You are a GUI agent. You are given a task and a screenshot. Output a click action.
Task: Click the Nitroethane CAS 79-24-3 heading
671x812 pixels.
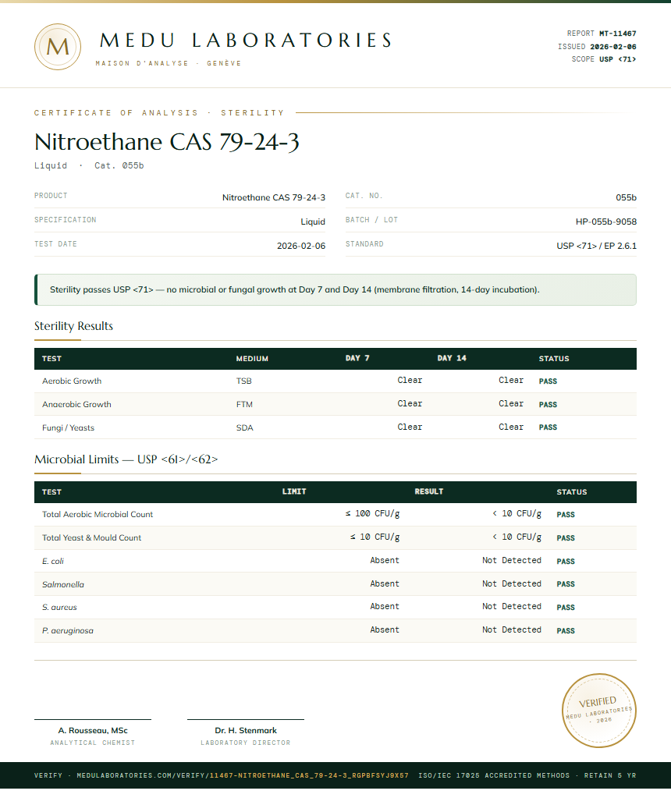(167, 142)
